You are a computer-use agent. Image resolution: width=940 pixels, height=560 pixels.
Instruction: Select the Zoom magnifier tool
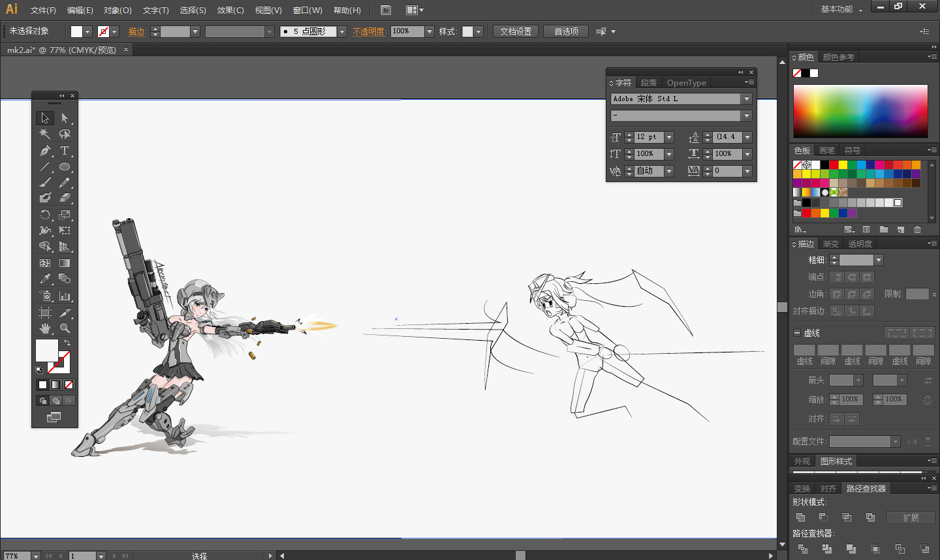(65, 328)
